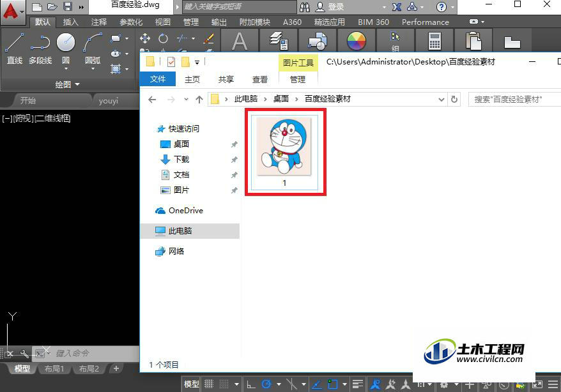Select the 直线 line tool in AutoCAD
The height and width of the screenshot is (392, 561).
click(14, 49)
